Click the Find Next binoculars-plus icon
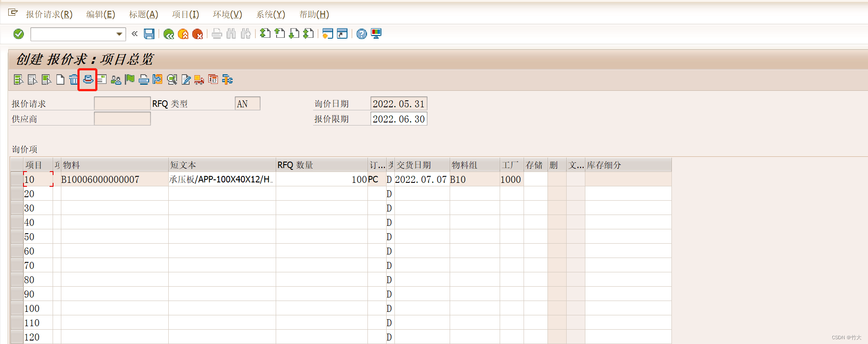This screenshot has height=344, width=868. (246, 34)
